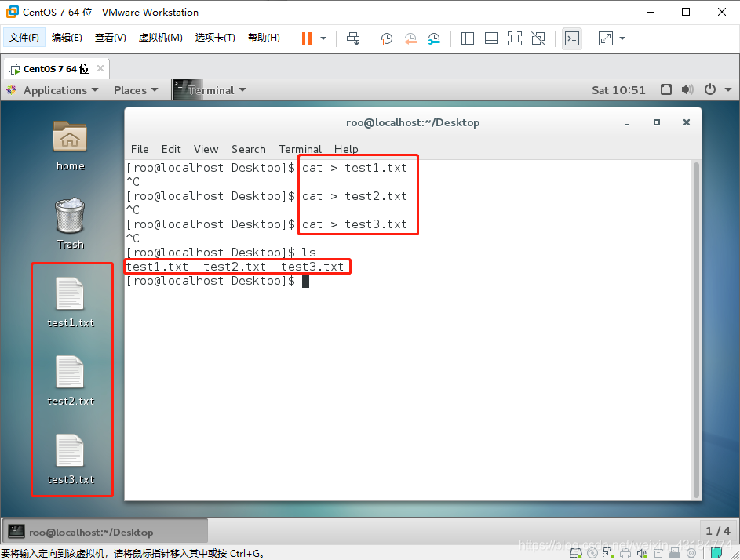
Task: Send Ctrl+Alt+Del to the virtual machine
Action: click(353, 38)
